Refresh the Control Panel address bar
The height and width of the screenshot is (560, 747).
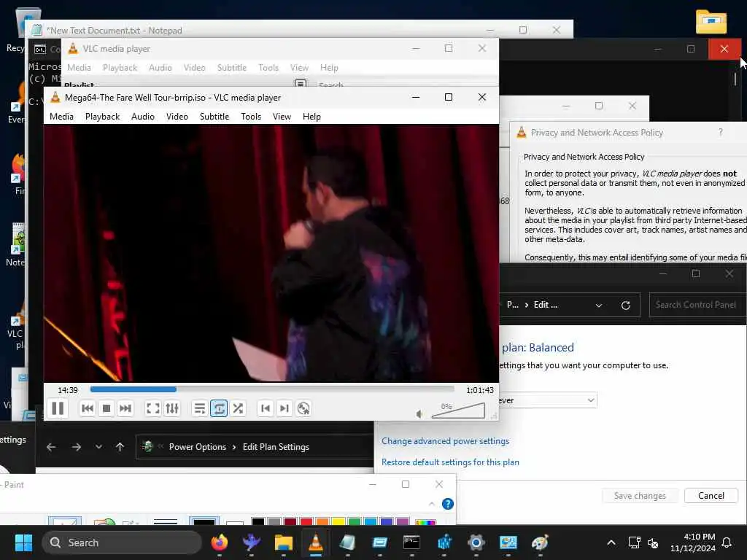[625, 306]
